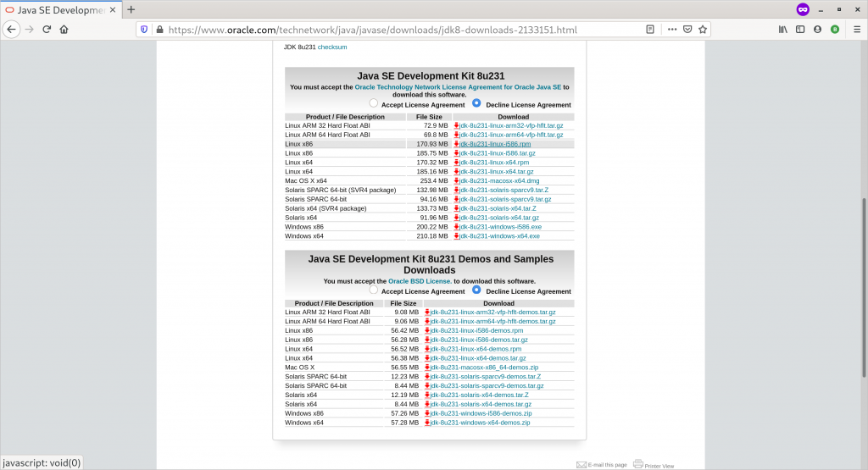Open the Oracle BSD License link

420,281
